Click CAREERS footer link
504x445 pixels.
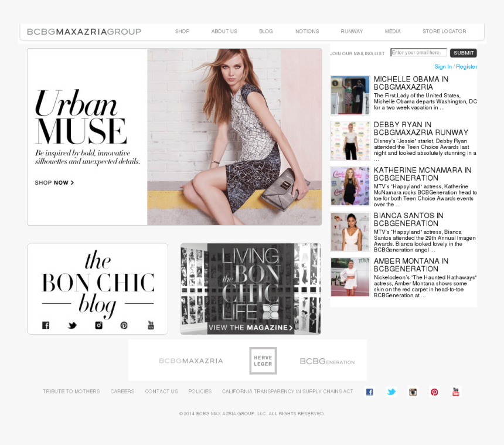pyautogui.click(x=122, y=391)
